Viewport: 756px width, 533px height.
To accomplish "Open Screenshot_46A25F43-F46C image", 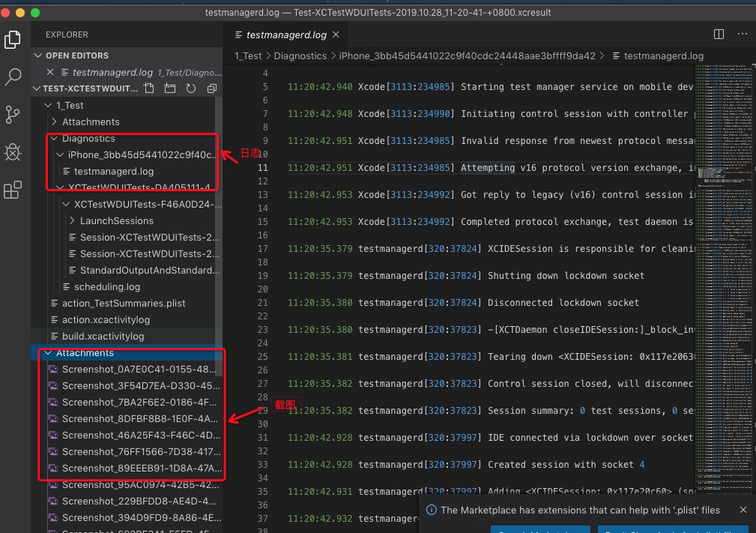I will coord(141,435).
